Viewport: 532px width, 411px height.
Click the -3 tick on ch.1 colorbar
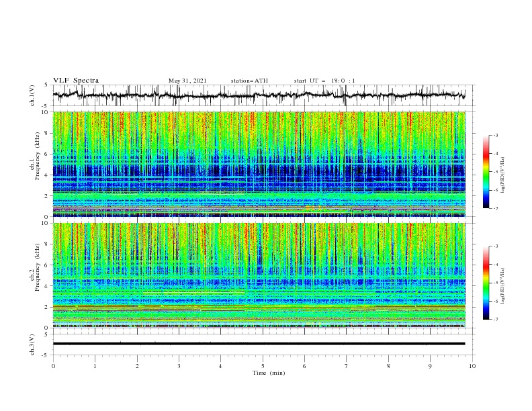(x=495, y=135)
